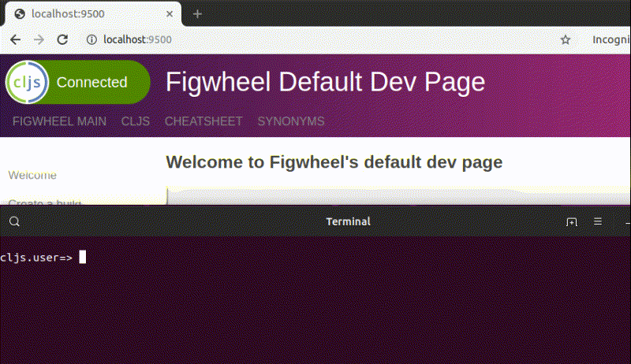Click the cljs logo icon
This screenshot has width=631, height=364.
27,83
